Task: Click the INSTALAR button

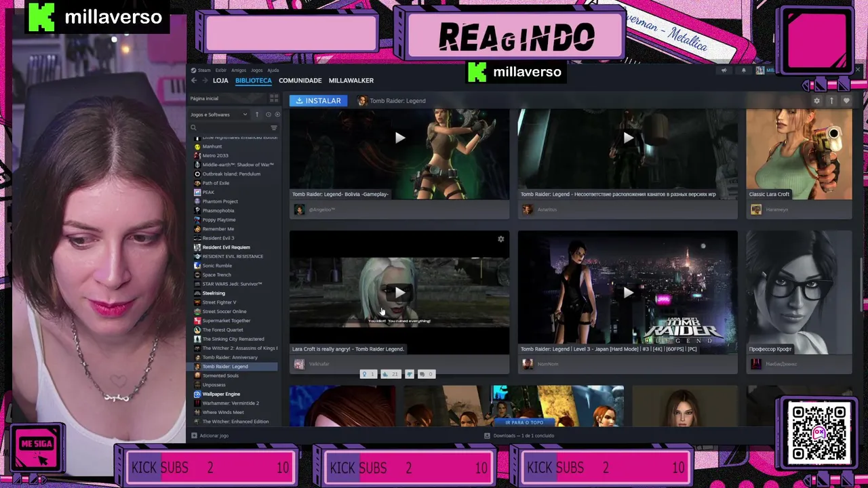Action: 319,100
